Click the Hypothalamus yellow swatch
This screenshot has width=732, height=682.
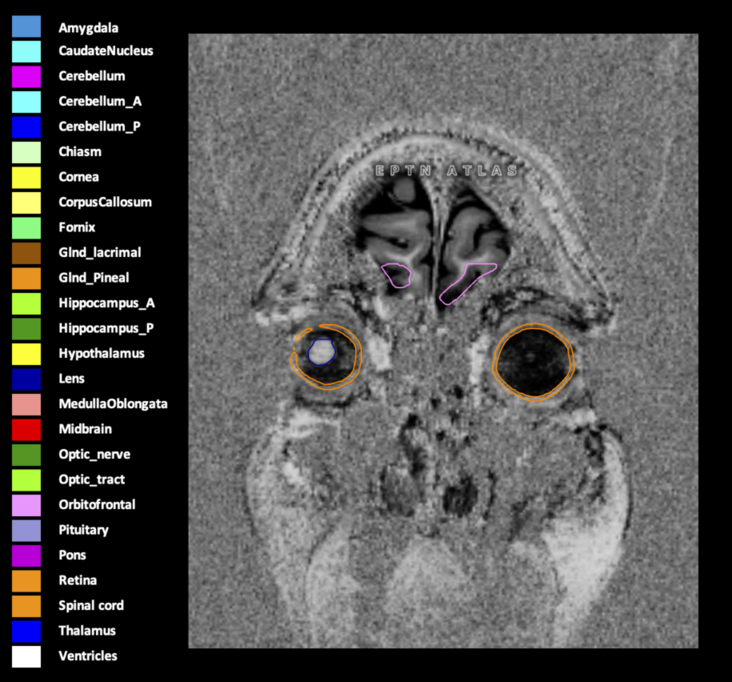click(x=26, y=354)
